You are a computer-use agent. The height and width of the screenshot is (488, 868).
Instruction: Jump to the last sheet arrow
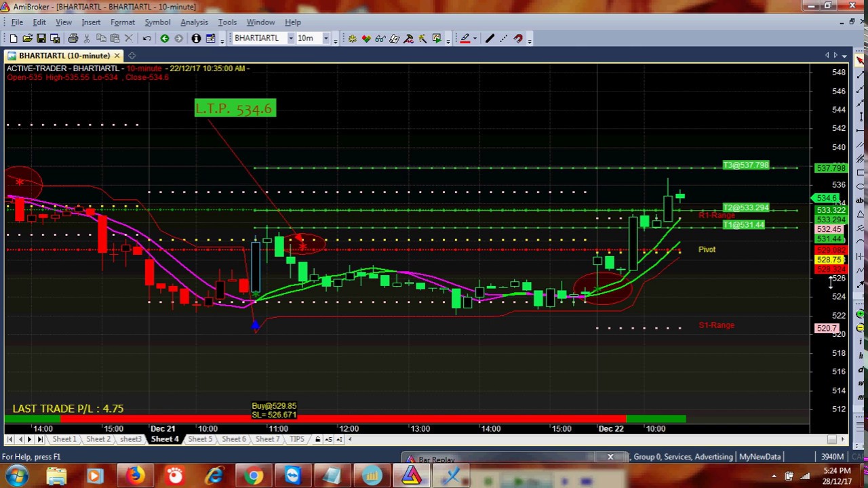point(39,439)
